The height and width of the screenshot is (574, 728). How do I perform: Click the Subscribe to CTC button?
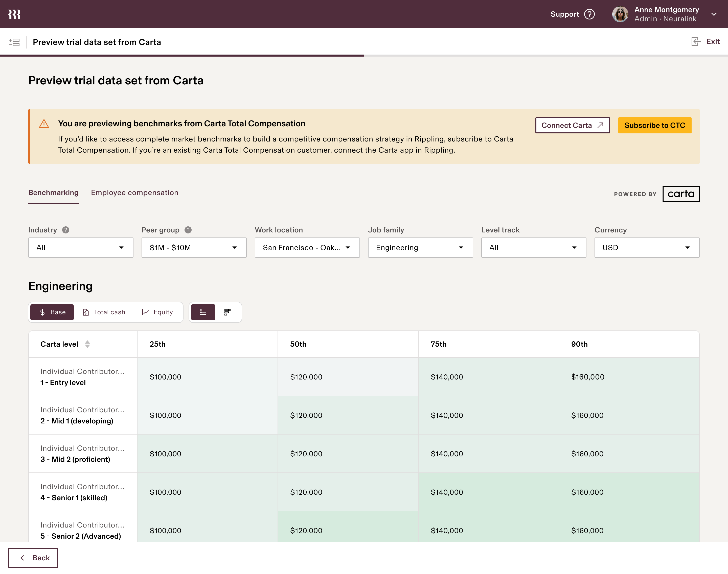(x=654, y=125)
